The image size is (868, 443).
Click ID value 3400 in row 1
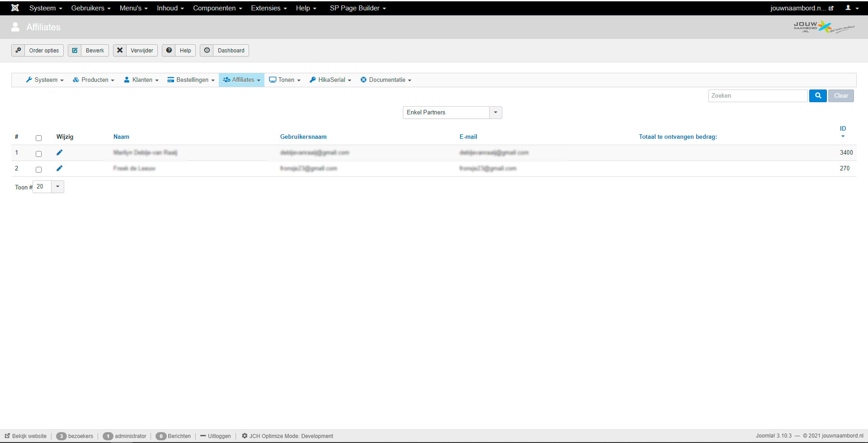tap(846, 152)
